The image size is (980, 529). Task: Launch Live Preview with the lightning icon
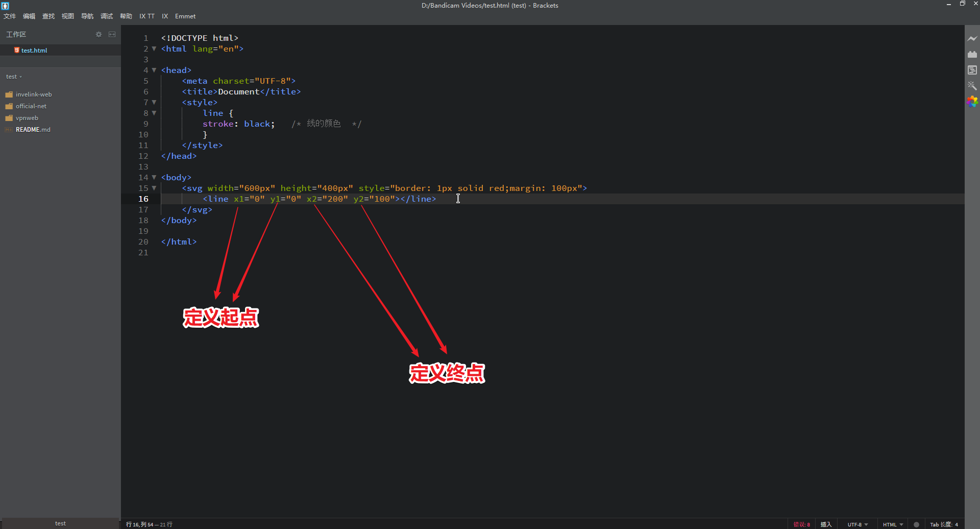[x=973, y=38]
